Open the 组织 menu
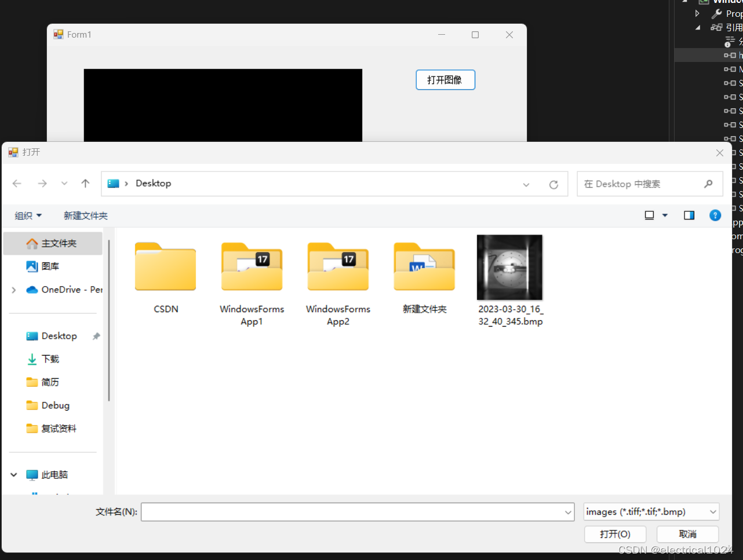 click(28, 215)
